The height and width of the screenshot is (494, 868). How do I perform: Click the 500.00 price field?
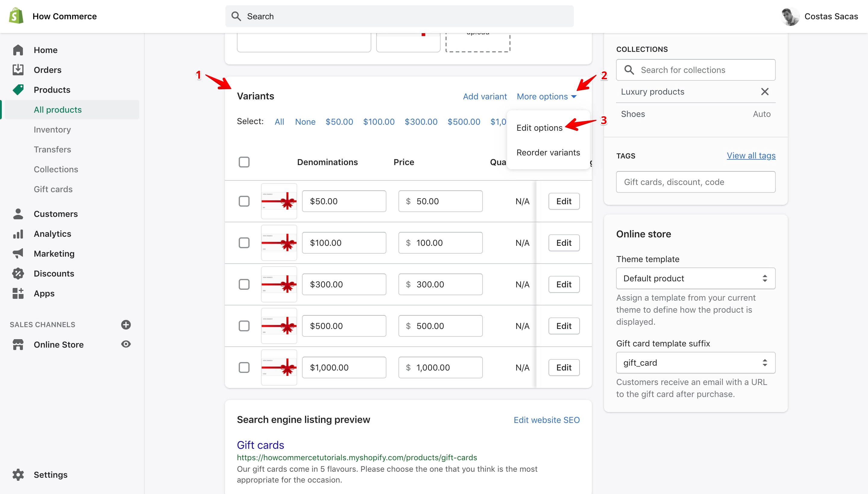tap(440, 326)
